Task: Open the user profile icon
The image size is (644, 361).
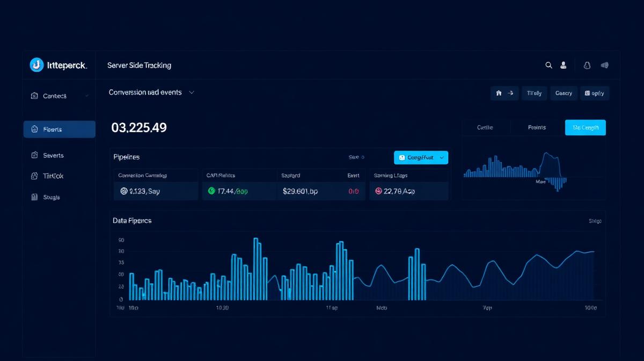Action: [x=563, y=65]
